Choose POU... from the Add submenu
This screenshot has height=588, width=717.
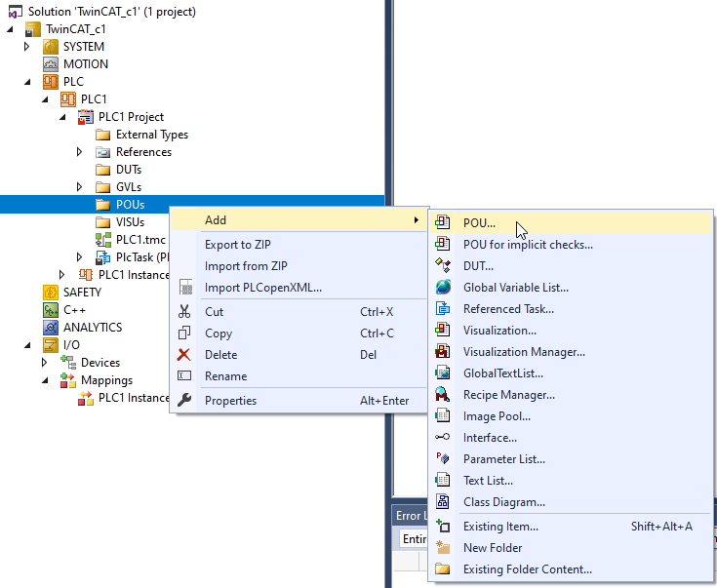(x=479, y=223)
